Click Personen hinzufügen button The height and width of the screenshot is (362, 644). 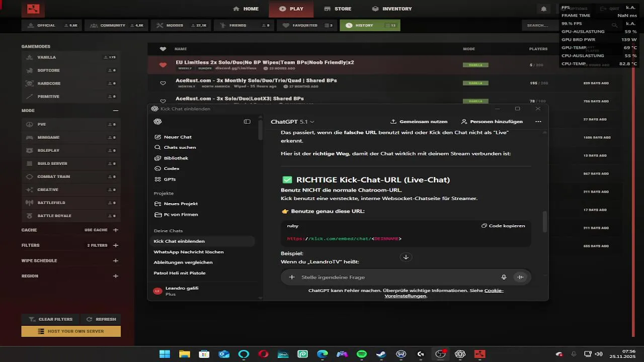pos(492,122)
